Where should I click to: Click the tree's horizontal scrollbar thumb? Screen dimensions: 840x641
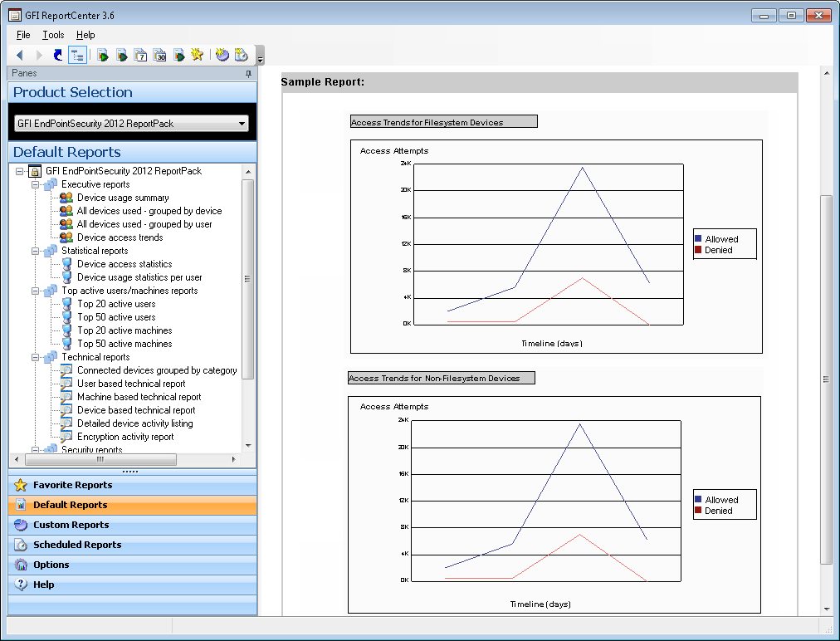pyautogui.click(x=99, y=459)
